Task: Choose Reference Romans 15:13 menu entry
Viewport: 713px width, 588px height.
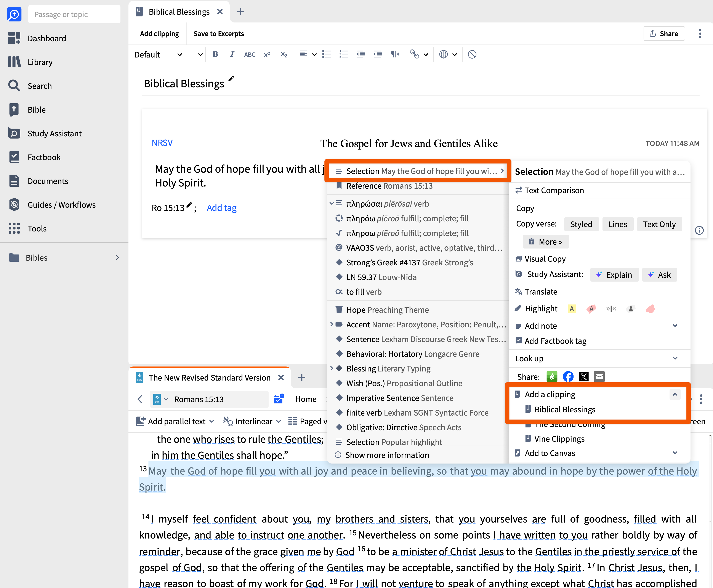Action: [418, 186]
